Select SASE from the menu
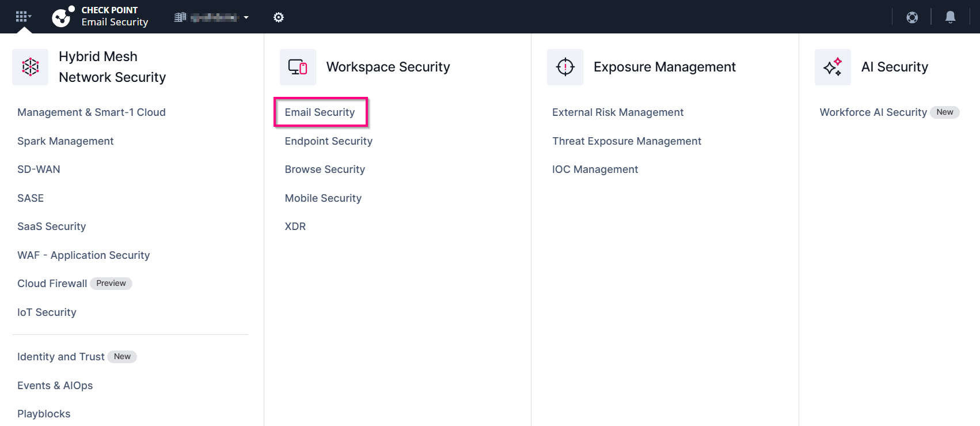980x426 pixels. [31, 198]
